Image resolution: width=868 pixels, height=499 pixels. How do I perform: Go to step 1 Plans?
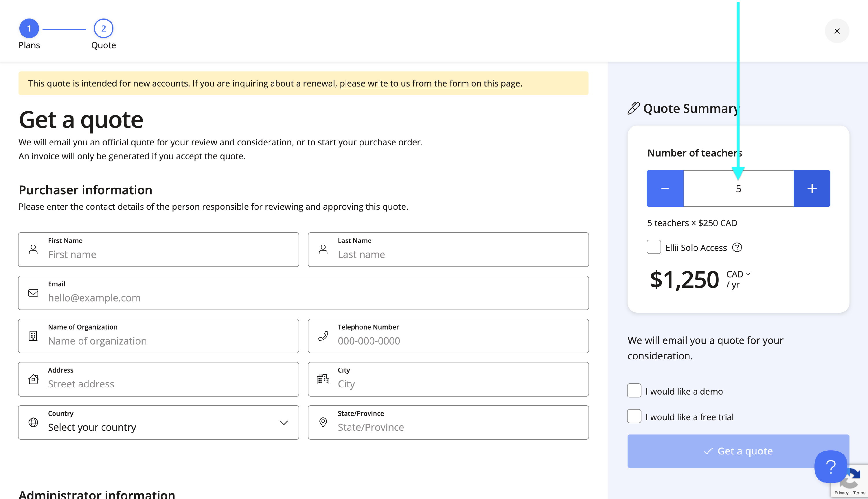coord(29,29)
